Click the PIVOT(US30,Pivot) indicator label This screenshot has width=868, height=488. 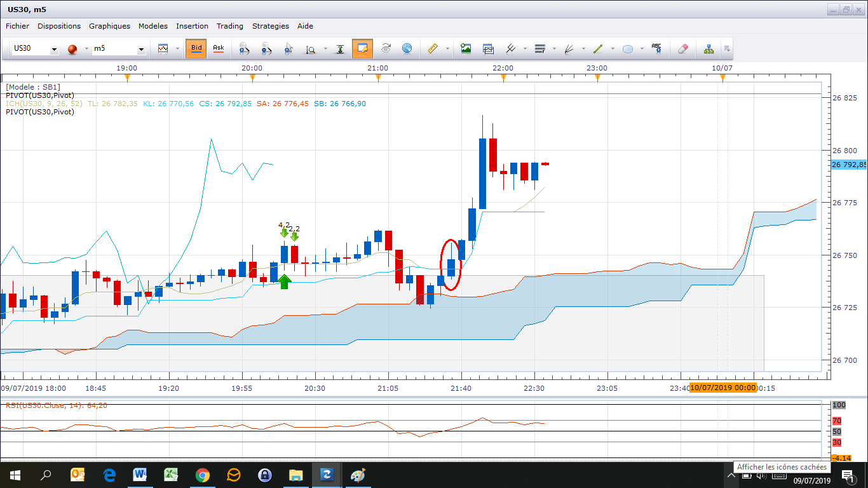[40, 95]
